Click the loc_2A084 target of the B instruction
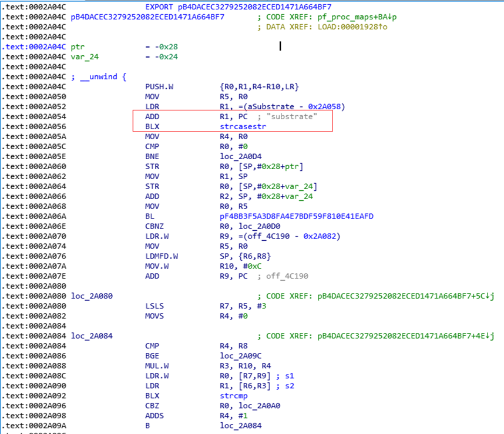504x434 pixels. pyautogui.click(x=241, y=426)
